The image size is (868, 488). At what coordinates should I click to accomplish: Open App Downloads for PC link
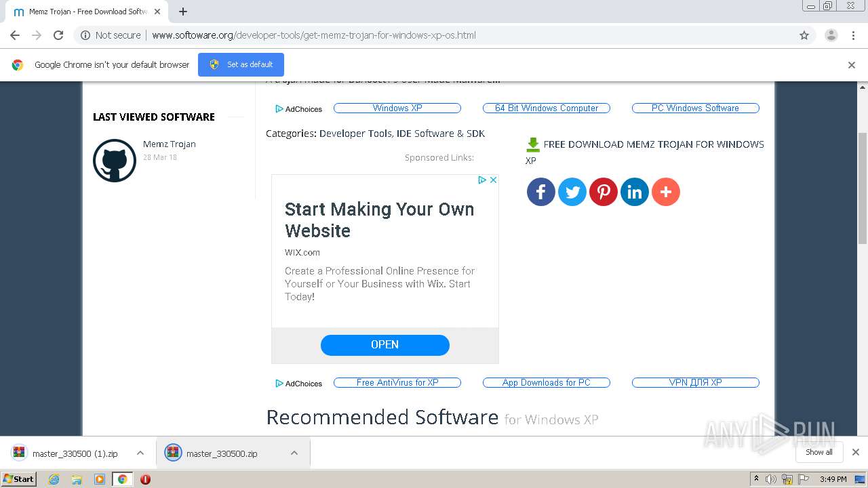point(547,382)
